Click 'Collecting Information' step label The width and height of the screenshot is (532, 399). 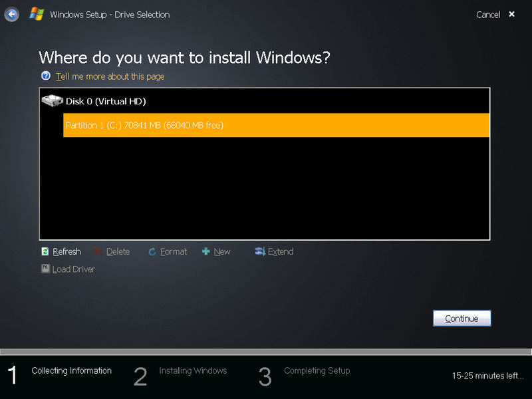coord(72,370)
